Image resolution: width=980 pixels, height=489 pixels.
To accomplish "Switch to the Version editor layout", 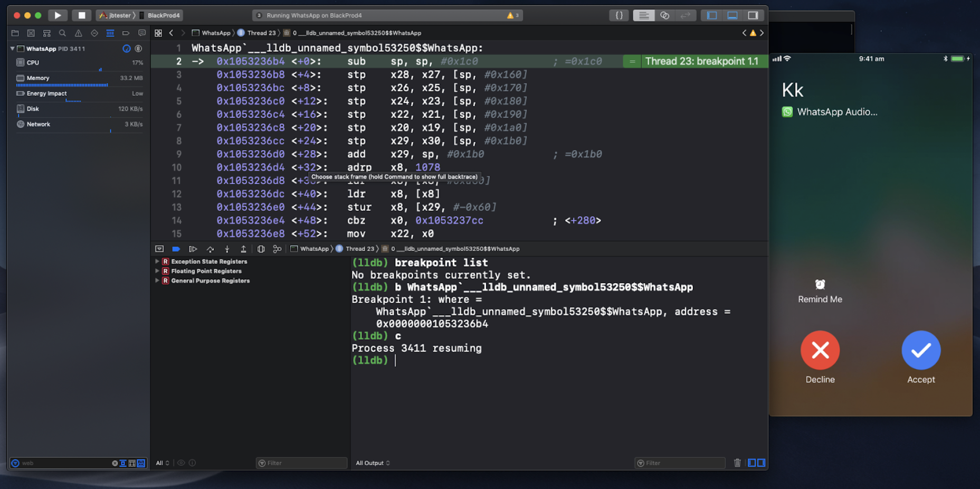I will 685,15.
